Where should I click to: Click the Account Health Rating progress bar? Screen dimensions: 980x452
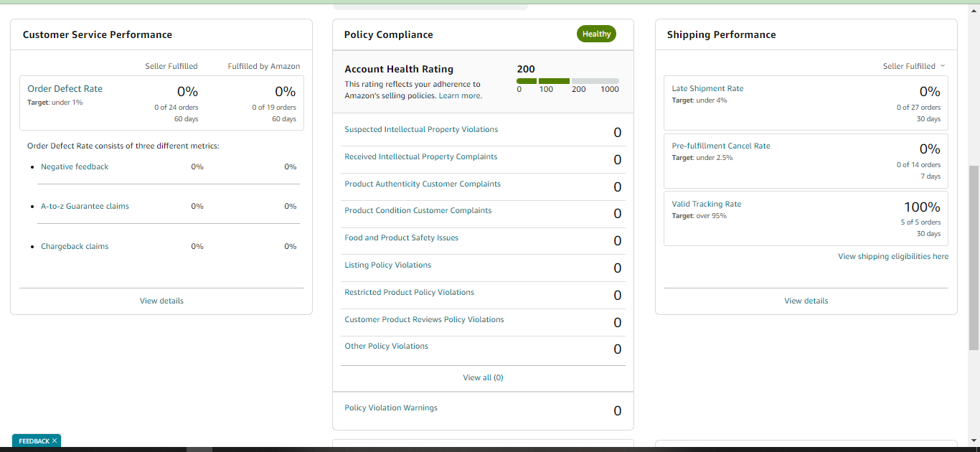click(x=567, y=81)
